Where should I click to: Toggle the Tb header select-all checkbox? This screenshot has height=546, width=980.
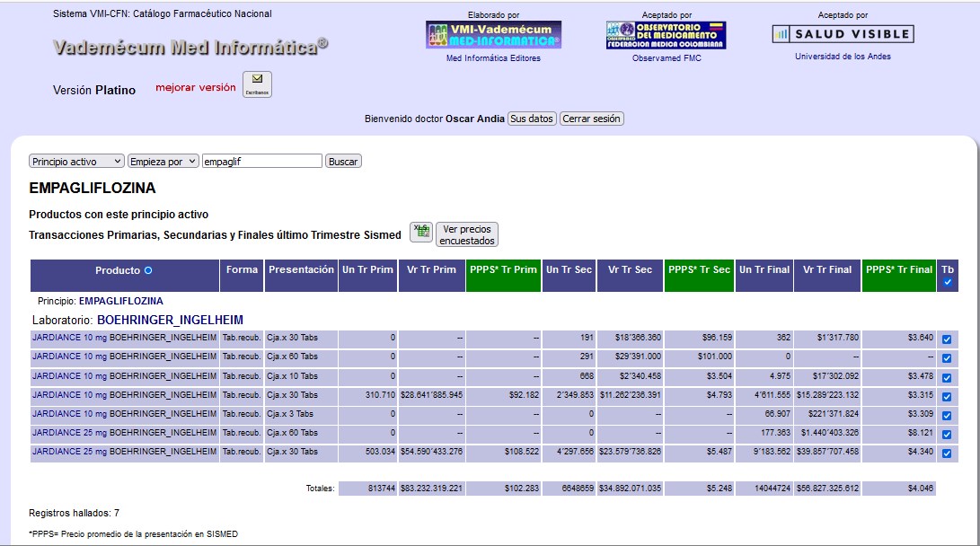coord(948,282)
